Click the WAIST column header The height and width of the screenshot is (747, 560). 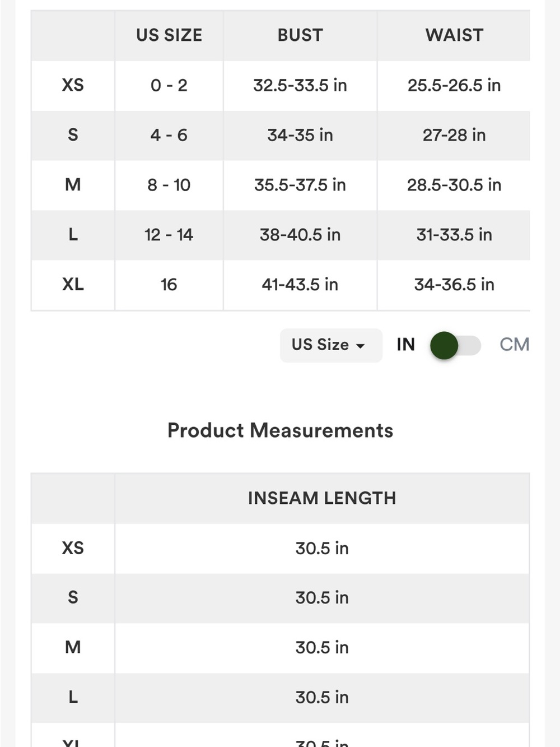click(454, 35)
